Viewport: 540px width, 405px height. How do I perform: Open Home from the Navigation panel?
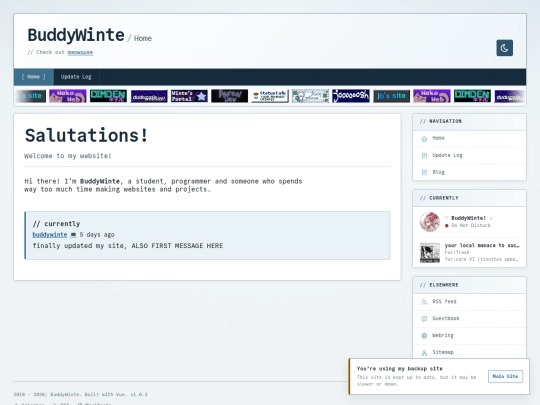(x=469, y=138)
